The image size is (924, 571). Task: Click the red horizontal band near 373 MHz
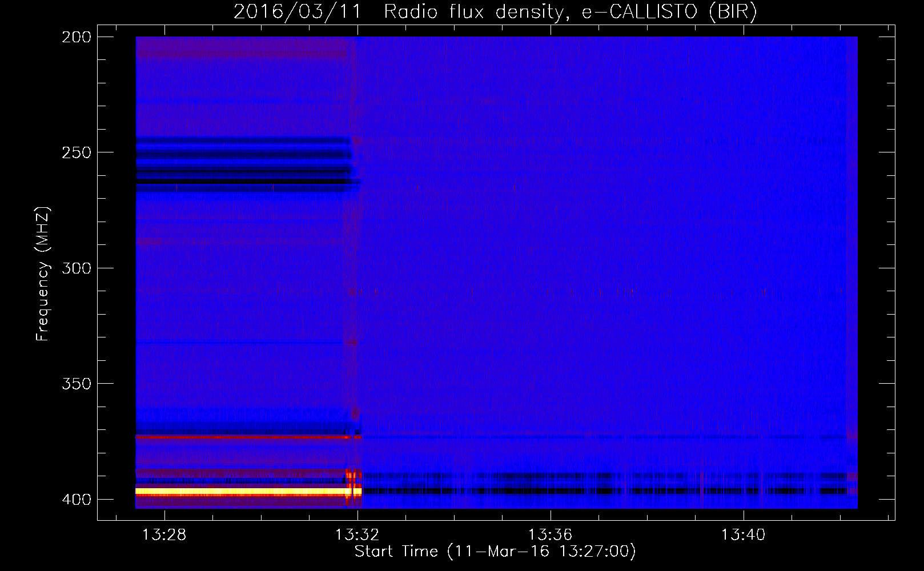(x=248, y=437)
